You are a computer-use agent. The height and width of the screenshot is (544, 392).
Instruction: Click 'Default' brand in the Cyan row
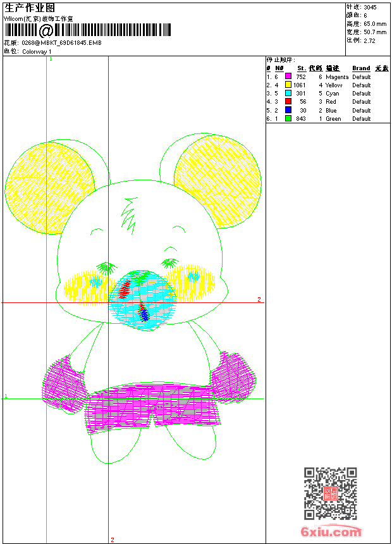[362, 94]
